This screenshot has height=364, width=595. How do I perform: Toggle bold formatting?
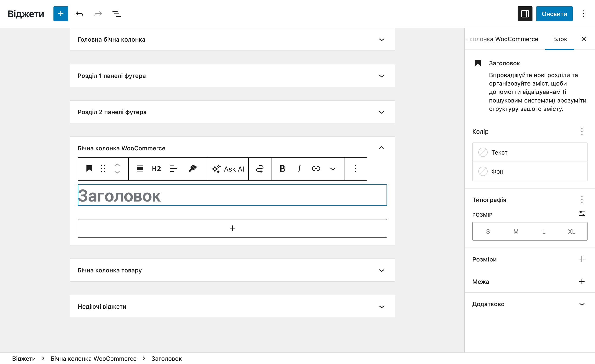point(282,169)
